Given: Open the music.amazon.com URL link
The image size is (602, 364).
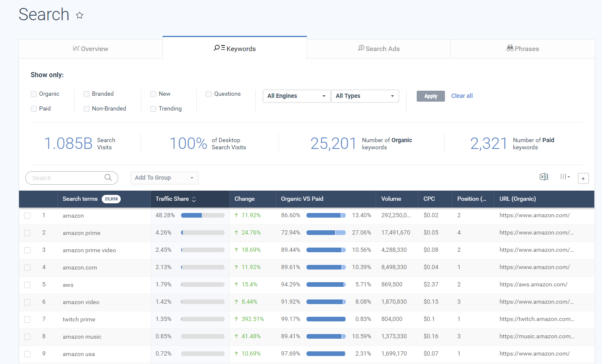Looking at the screenshot, I should pos(537,337).
